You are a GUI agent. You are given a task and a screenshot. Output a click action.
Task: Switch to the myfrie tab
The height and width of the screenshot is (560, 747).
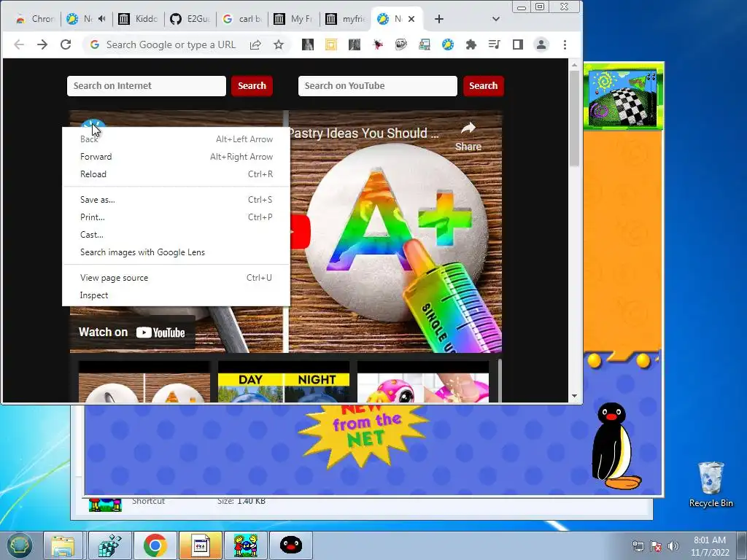pos(345,19)
